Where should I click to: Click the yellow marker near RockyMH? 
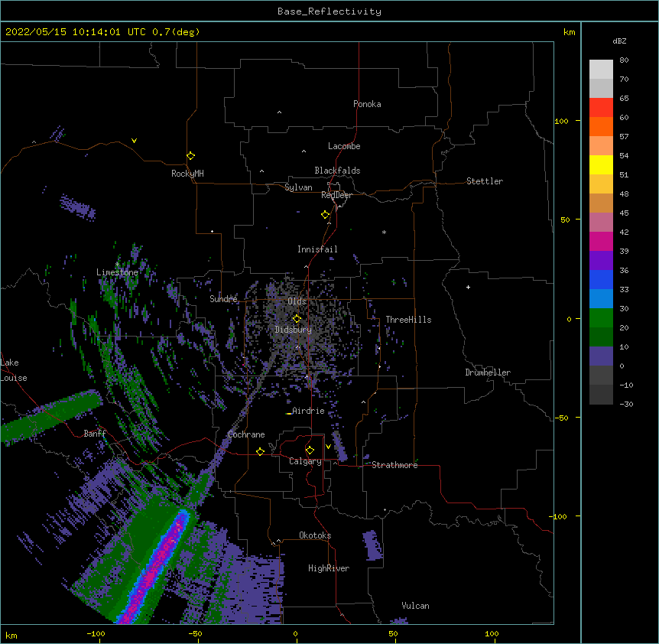coord(190,155)
